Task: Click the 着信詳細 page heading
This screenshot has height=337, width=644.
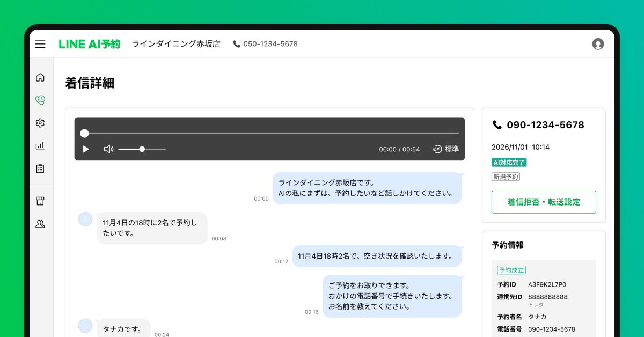Action: [x=90, y=83]
